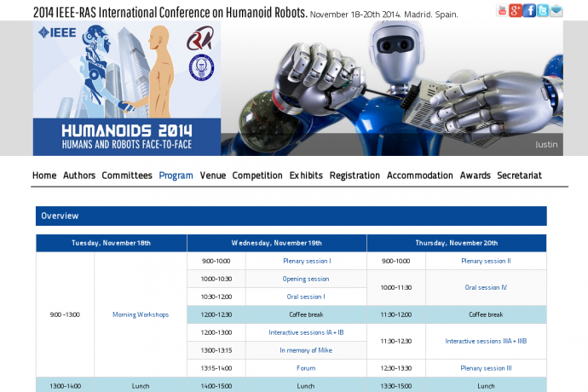Open the YouTube social icon

click(x=502, y=10)
